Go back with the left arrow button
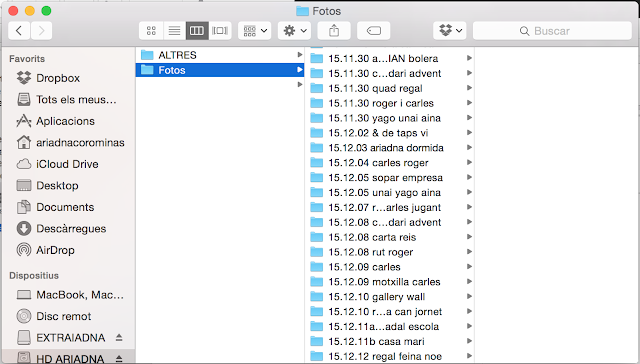Viewport: 640px width, 364px height. click(x=19, y=31)
